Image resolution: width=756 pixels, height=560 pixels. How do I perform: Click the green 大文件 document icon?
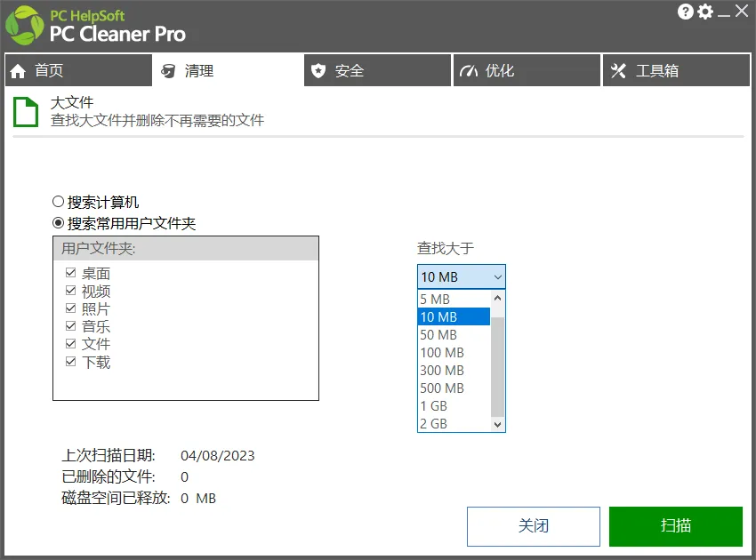[25, 113]
